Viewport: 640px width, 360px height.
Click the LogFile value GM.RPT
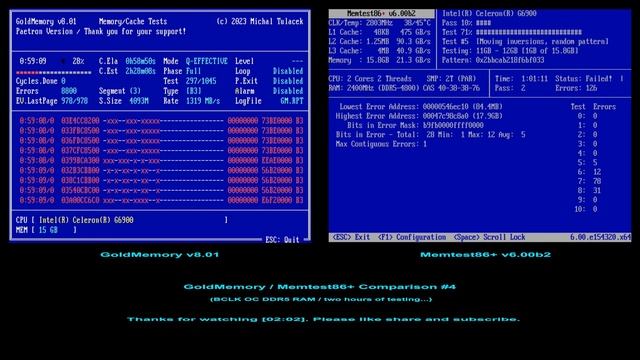[292, 101]
